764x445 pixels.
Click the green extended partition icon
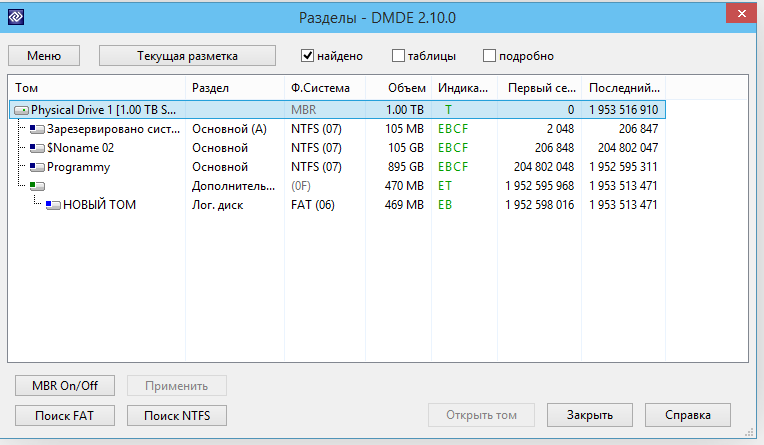pos(37,186)
